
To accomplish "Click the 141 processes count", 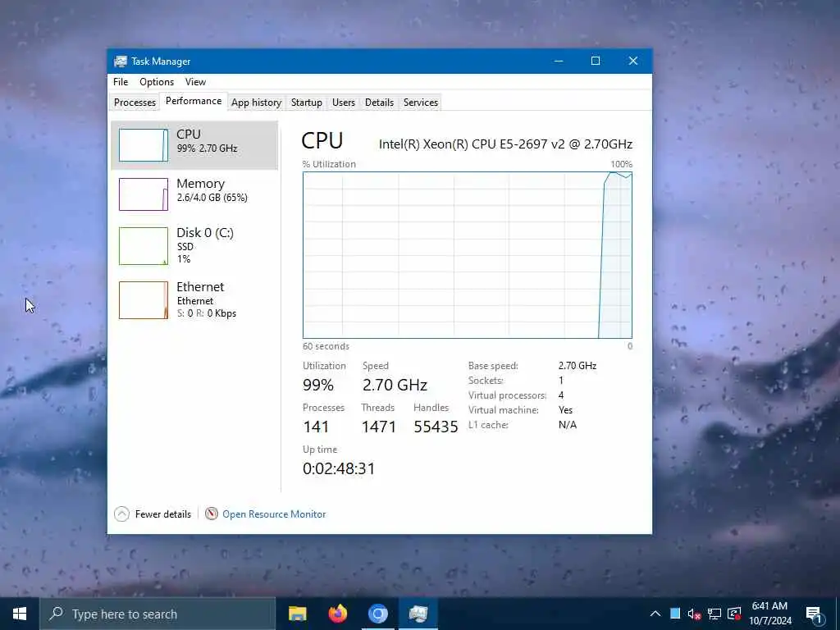I will tap(316, 427).
